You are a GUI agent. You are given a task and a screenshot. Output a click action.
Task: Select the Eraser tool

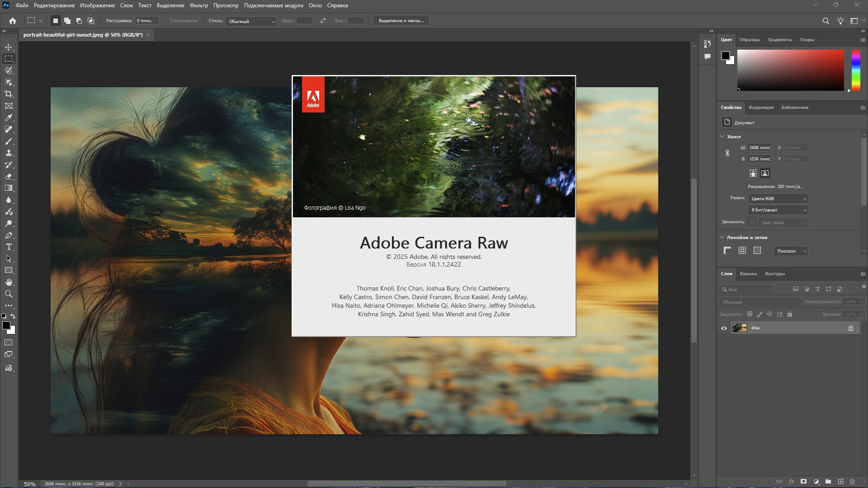[9, 176]
